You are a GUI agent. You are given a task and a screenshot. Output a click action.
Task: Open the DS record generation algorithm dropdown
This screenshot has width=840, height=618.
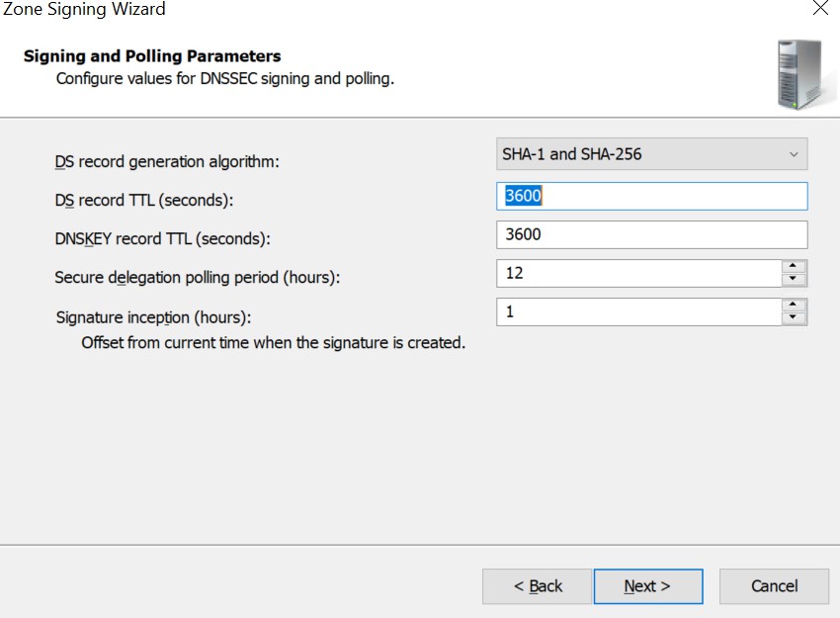651,154
